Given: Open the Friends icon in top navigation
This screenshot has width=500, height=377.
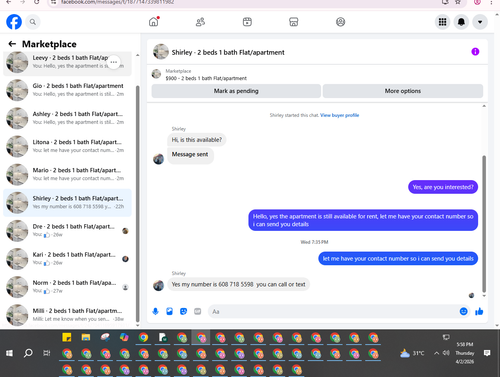Looking at the screenshot, I should coord(200,22).
